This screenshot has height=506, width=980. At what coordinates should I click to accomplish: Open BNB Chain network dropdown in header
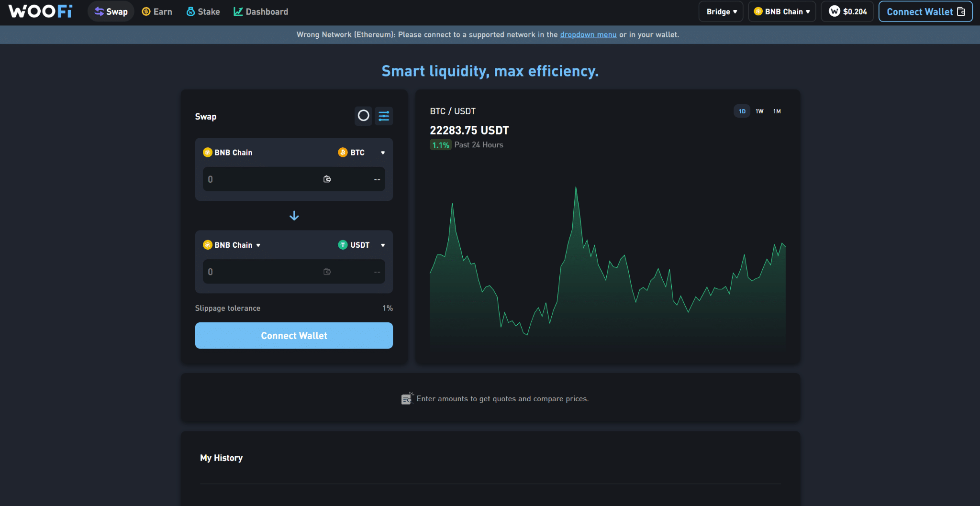click(781, 11)
